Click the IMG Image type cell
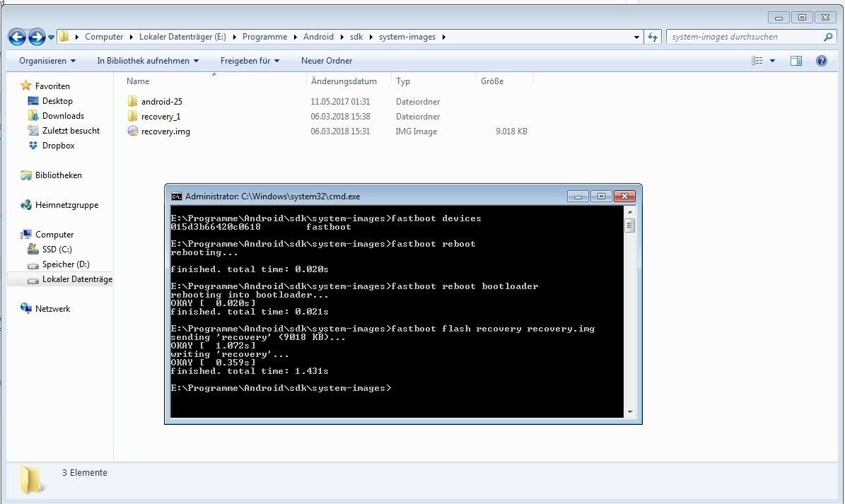The width and height of the screenshot is (845, 504). pos(416,131)
